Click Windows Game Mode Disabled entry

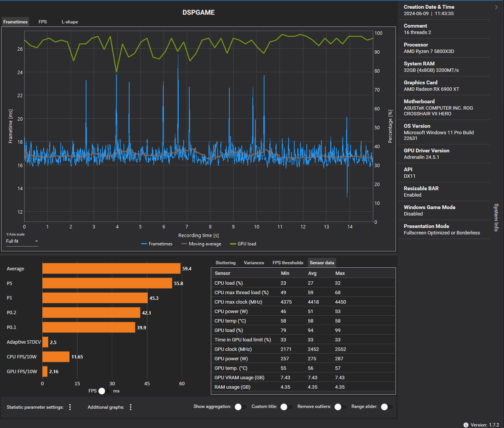pyautogui.click(x=444, y=211)
